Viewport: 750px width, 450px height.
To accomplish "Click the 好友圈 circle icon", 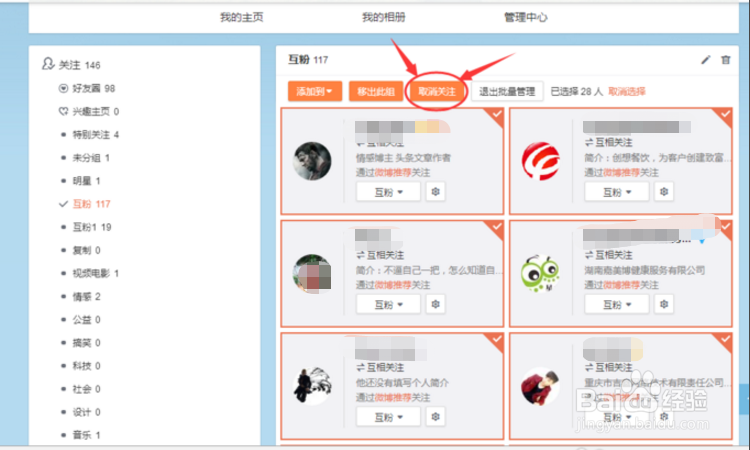I will pos(63,88).
